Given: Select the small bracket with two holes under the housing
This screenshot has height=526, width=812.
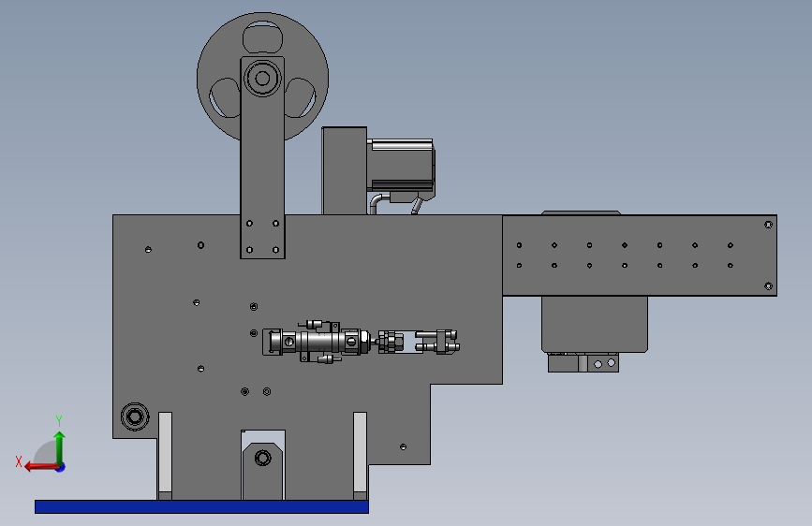Looking at the screenshot, I should click(583, 363).
